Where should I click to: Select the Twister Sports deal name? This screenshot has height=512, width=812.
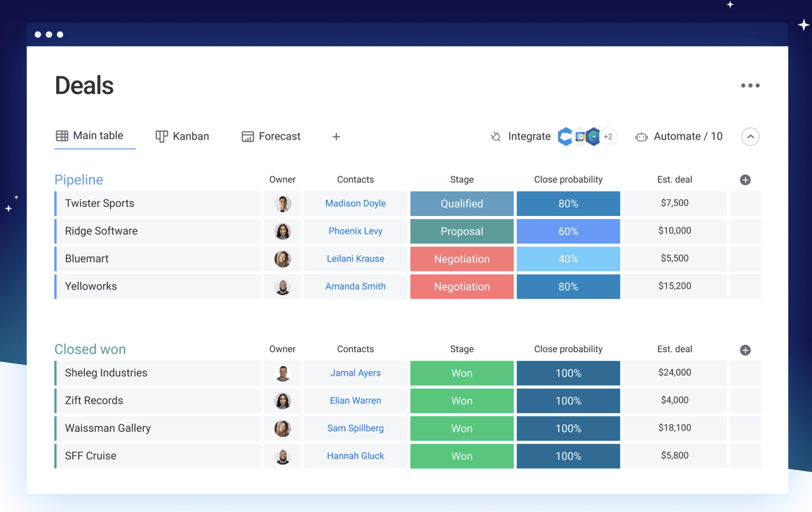(100, 203)
